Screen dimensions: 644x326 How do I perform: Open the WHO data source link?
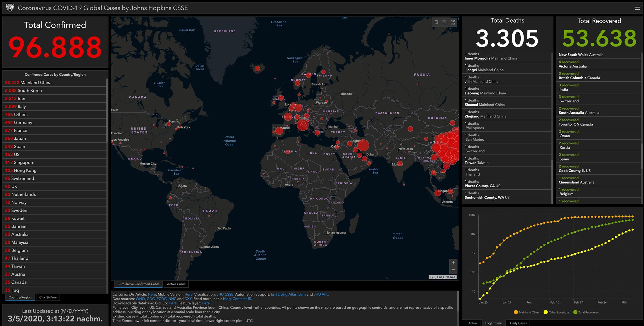click(x=140, y=299)
